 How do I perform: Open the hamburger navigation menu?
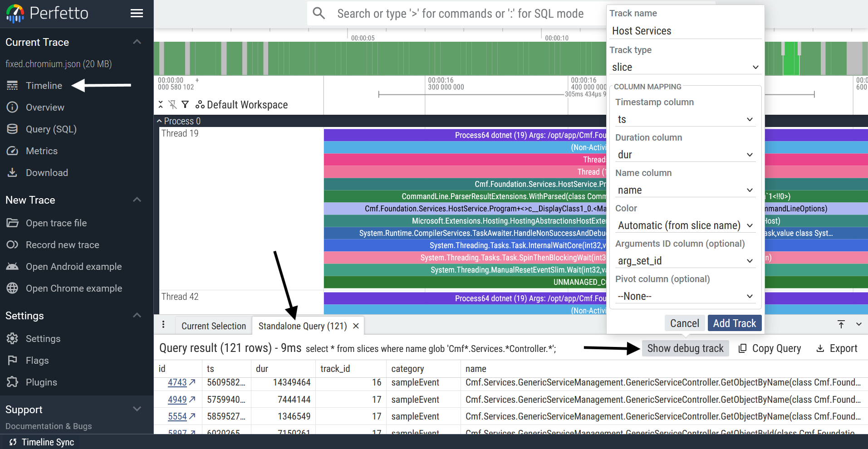click(x=137, y=13)
